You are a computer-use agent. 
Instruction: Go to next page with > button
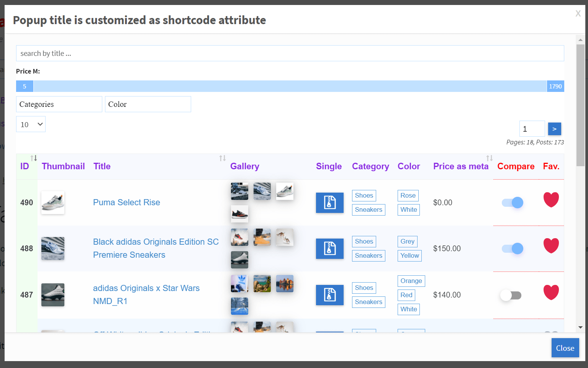click(x=555, y=129)
